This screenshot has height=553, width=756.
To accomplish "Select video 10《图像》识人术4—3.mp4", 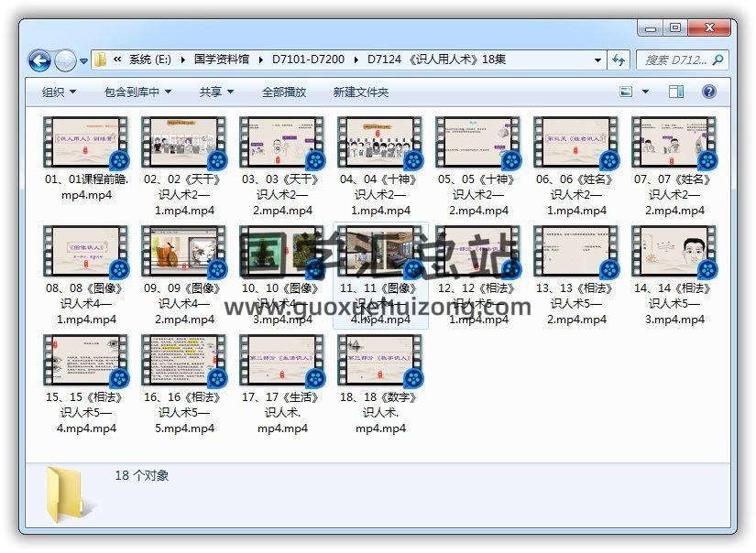I will point(282,276).
